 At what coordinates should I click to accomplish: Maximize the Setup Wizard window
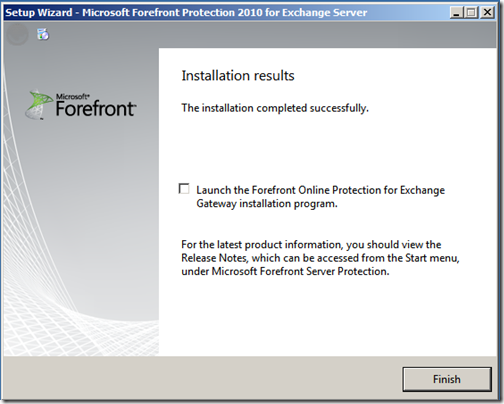point(471,13)
